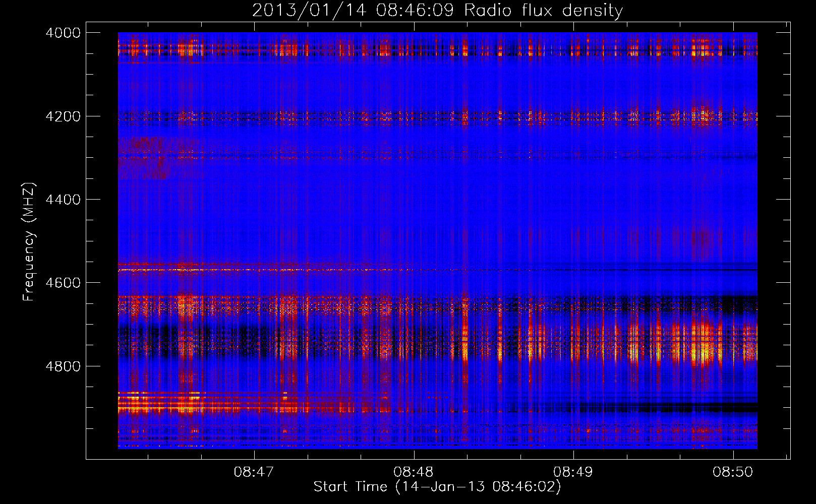Click the 'Frequency (MHZ)' axis title
The image size is (816, 504).
click(29, 242)
